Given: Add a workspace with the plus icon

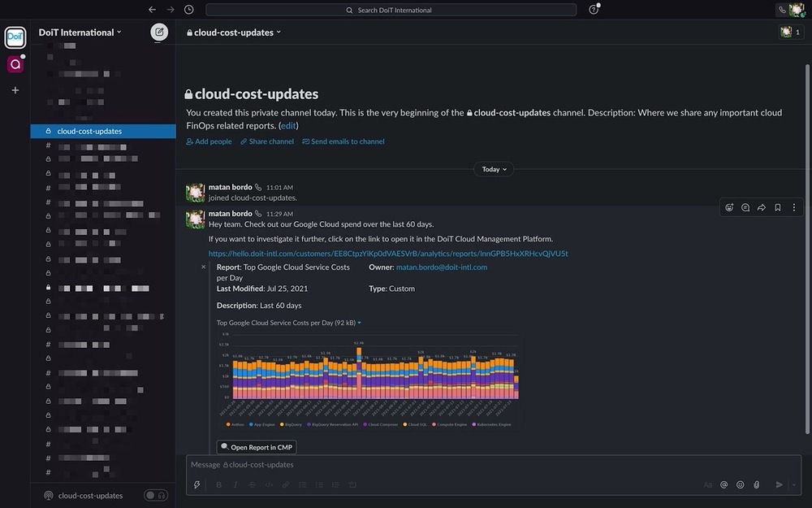Looking at the screenshot, I should (15, 90).
